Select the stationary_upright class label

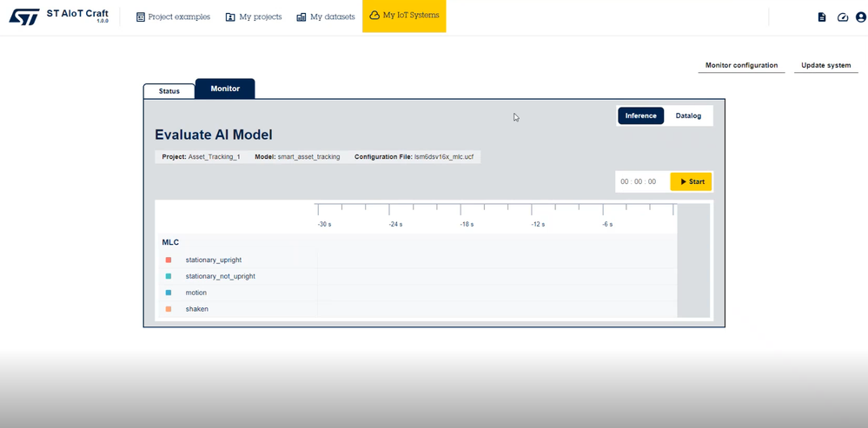tap(214, 260)
